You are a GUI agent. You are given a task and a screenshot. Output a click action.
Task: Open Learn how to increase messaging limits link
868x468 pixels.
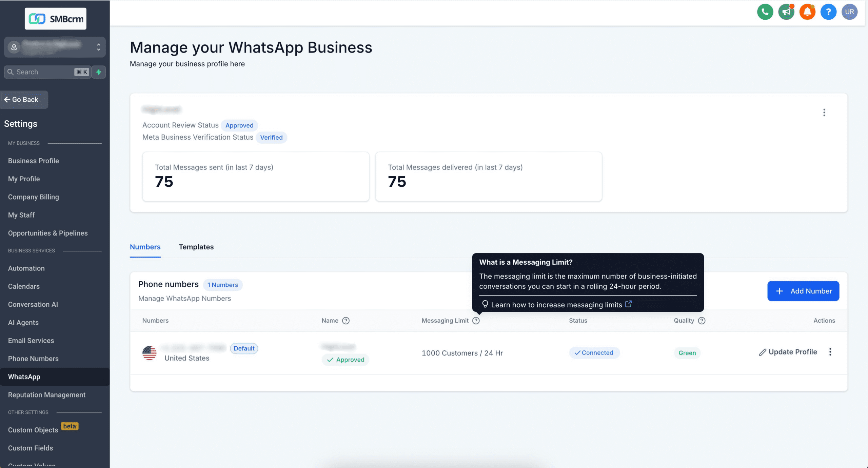pos(557,305)
